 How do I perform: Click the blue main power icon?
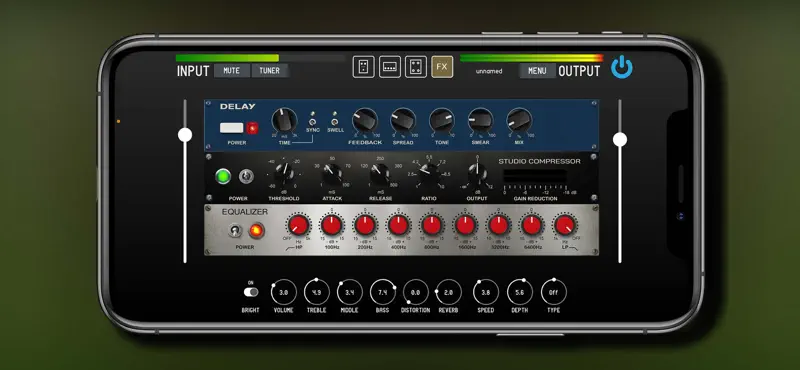(621, 67)
